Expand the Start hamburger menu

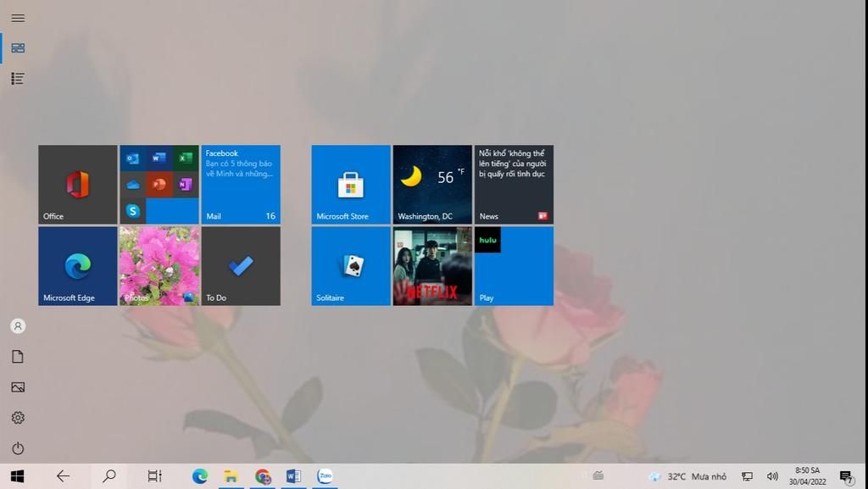point(18,18)
